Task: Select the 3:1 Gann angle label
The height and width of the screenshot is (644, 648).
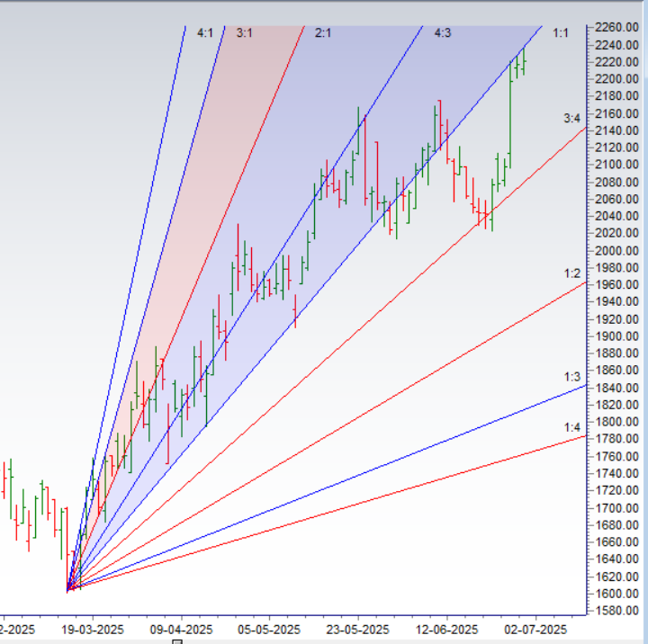Action: point(244,33)
